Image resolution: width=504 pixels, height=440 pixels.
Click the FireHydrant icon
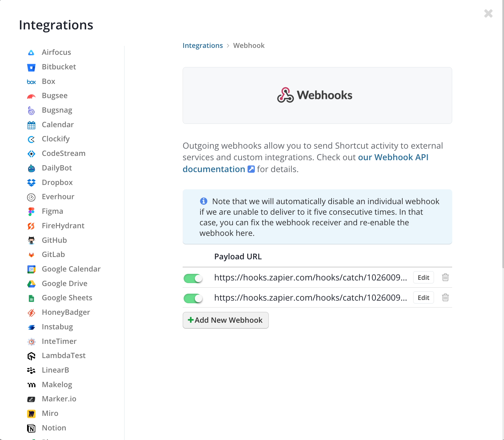31,226
